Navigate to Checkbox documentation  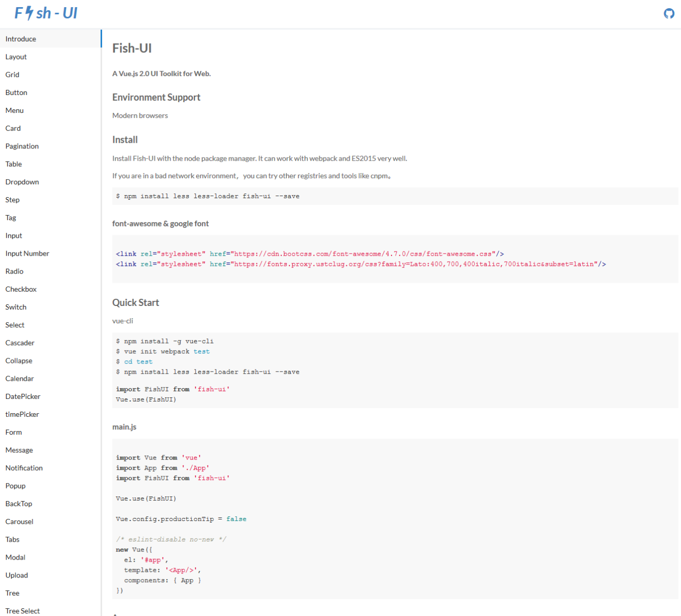pos(21,289)
